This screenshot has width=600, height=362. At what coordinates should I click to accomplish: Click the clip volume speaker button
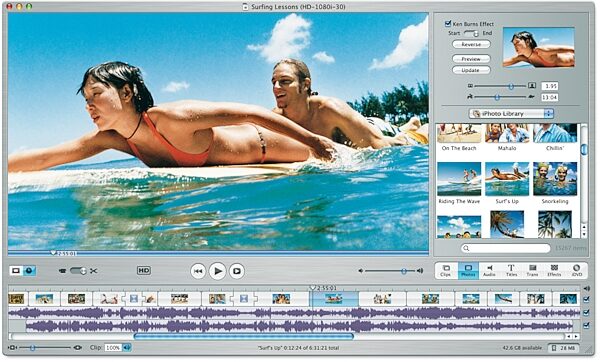point(127,348)
